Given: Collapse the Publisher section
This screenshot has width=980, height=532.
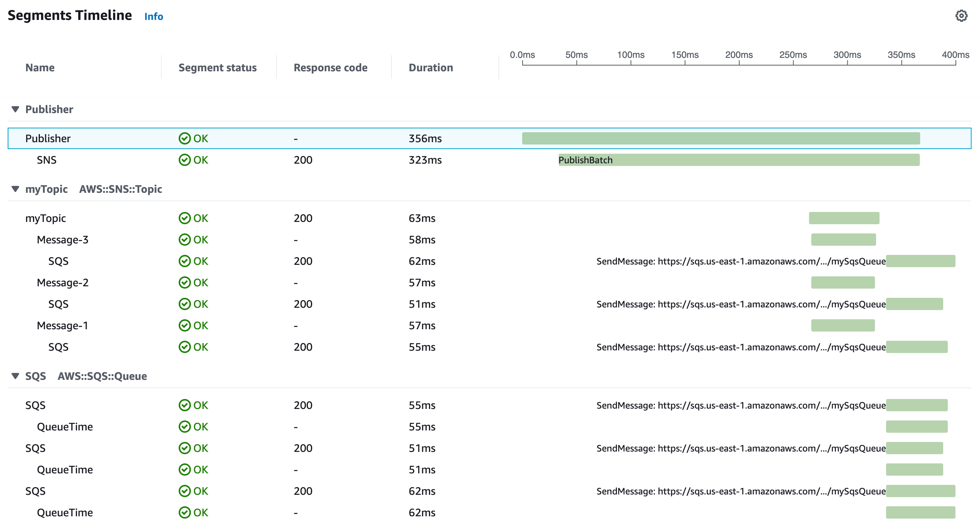Looking at the screenshot, I should [x=15, y=109].
